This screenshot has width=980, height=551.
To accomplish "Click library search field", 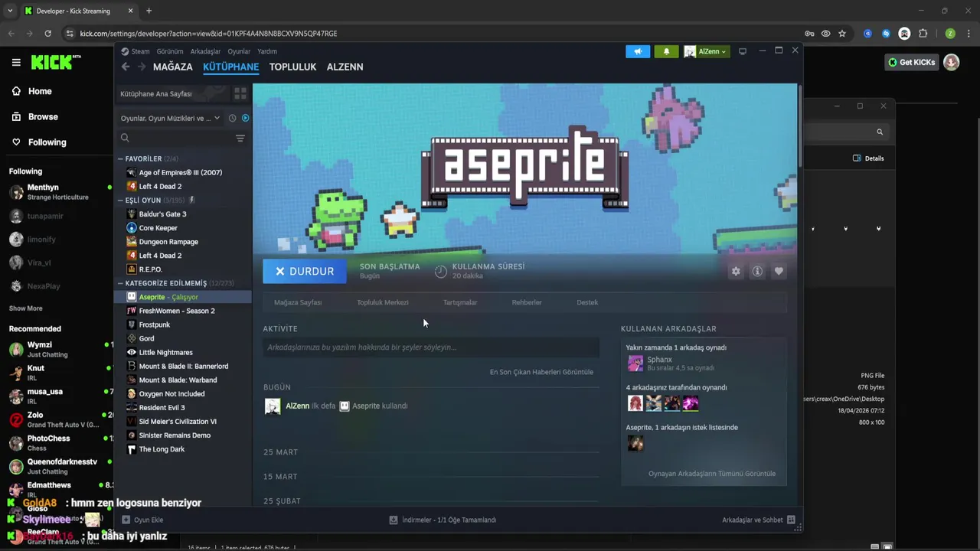I will tap(175, 138).
